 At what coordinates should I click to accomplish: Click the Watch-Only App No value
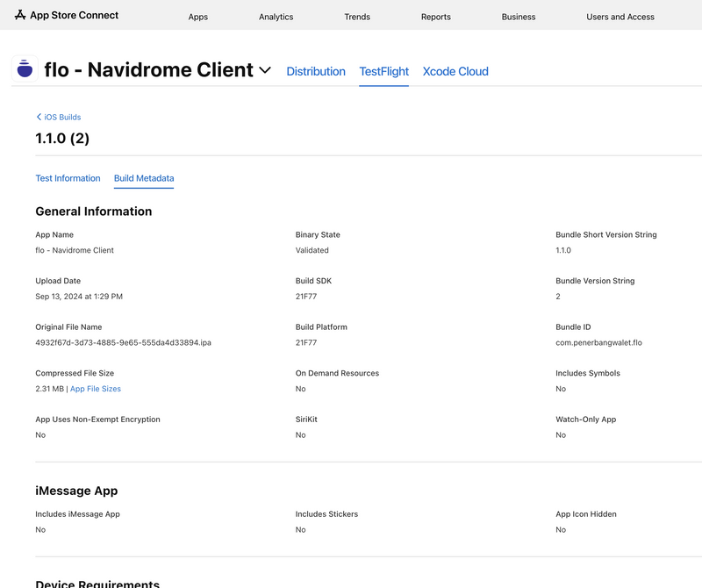(x=561, y=434)
